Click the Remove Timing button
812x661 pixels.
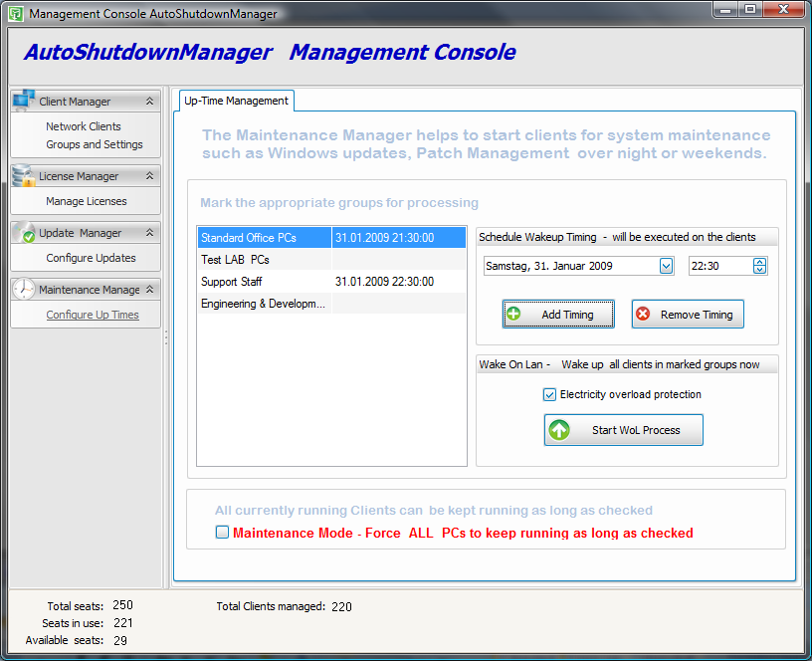pos(688,314)
